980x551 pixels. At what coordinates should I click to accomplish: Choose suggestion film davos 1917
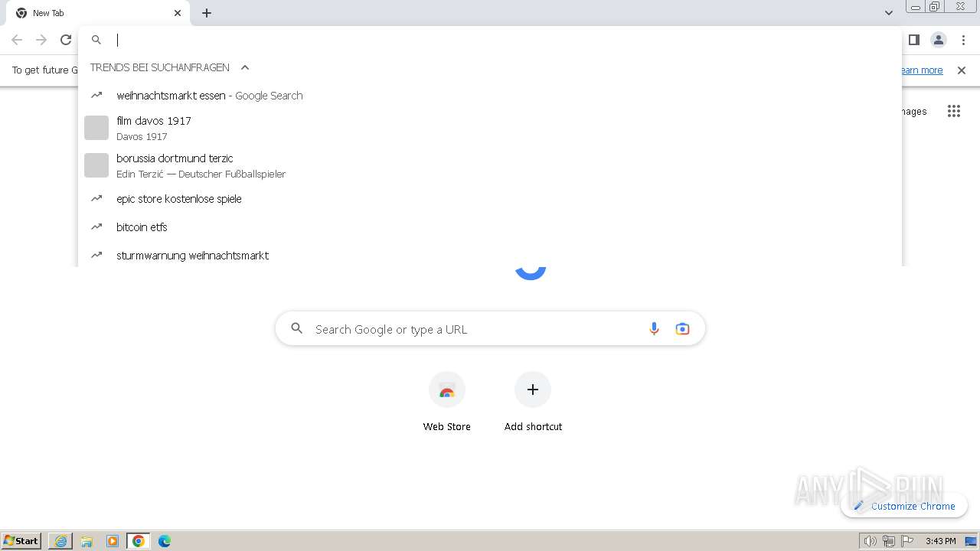coord(490,128)
